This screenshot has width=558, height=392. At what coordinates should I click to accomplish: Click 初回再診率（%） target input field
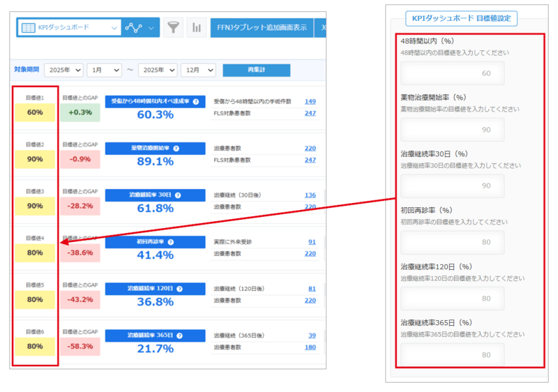[x=452, y=242]
